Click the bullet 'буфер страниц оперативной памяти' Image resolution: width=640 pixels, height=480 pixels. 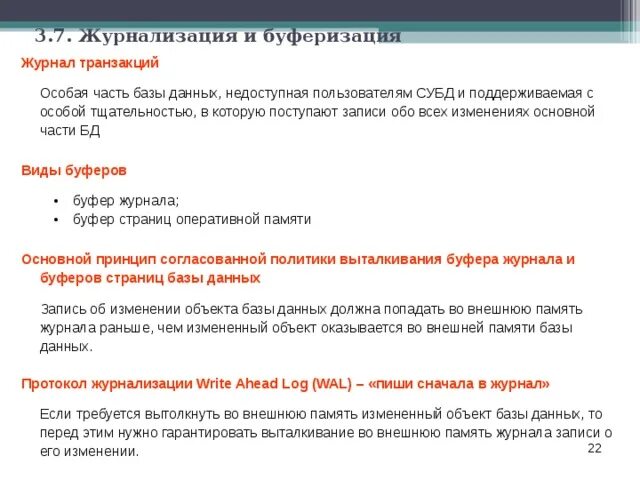click(192, 220)
